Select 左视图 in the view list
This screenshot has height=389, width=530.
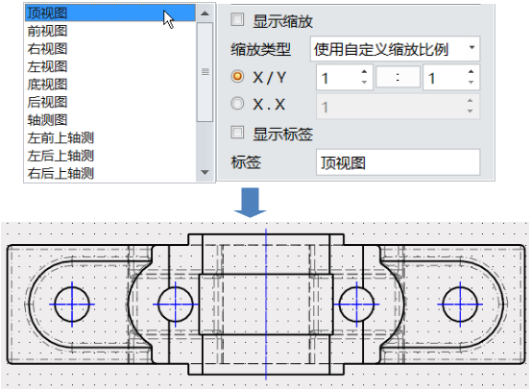pos(110,67)
